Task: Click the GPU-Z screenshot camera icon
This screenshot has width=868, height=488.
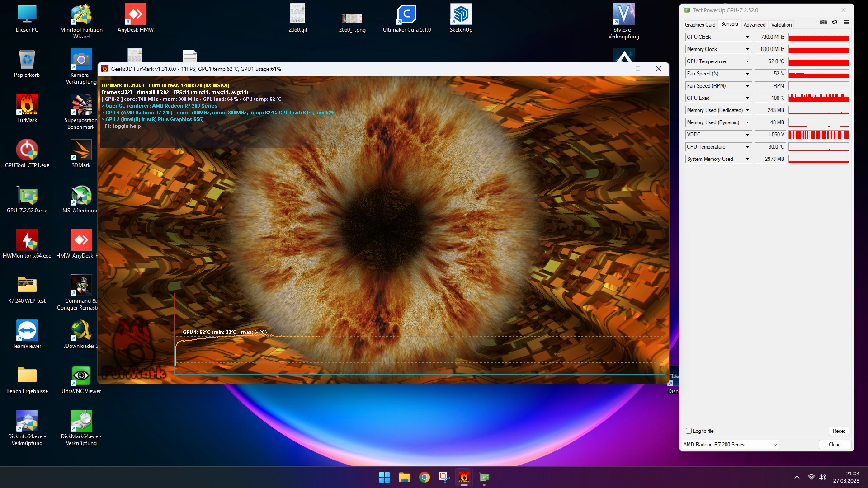Action: point(823,22)
